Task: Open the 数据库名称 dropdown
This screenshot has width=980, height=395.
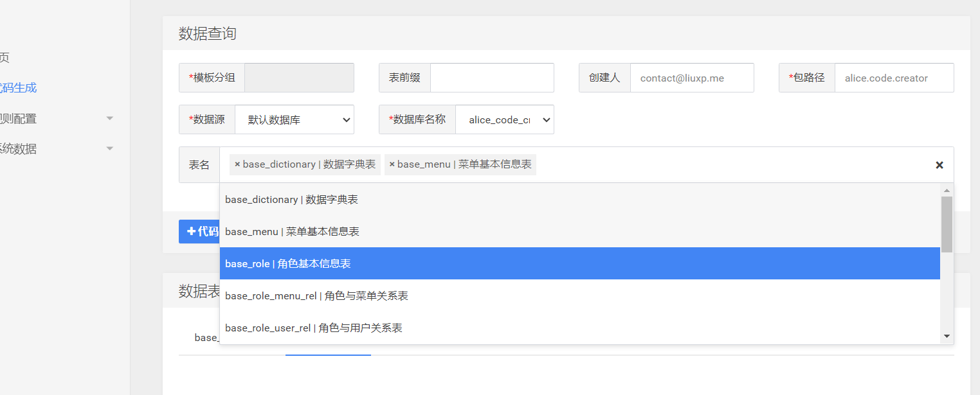Action: click(505, 119)
